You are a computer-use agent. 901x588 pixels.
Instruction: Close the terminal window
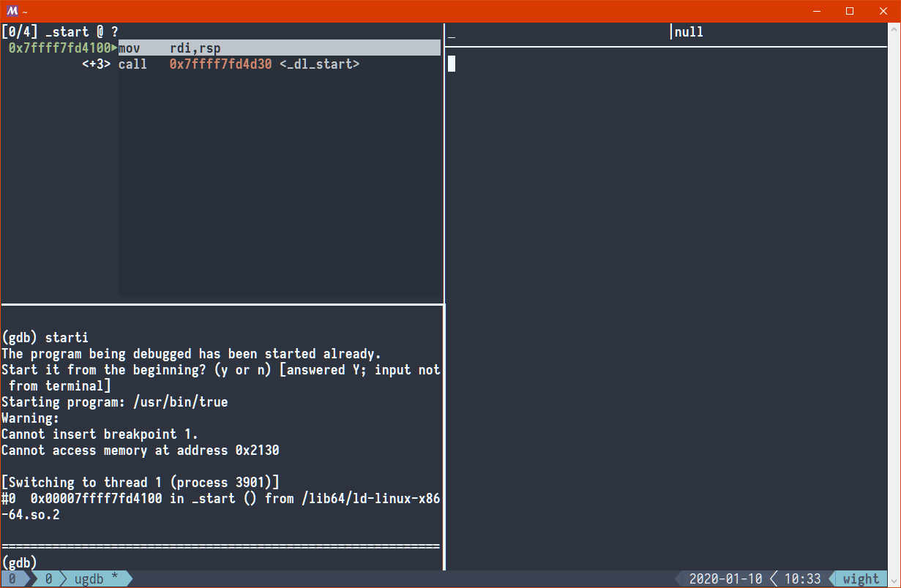click(883, 11)
